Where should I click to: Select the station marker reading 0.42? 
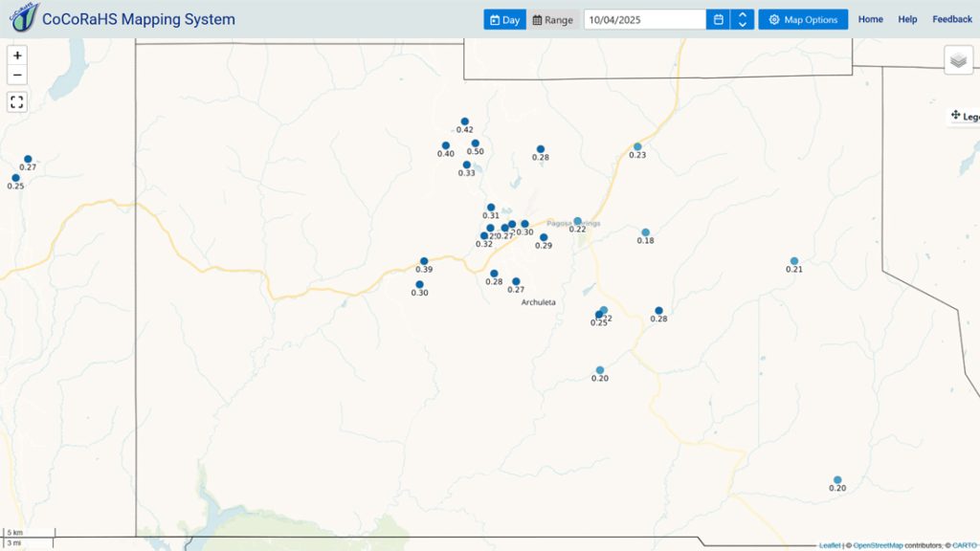[x=464, y=121]
